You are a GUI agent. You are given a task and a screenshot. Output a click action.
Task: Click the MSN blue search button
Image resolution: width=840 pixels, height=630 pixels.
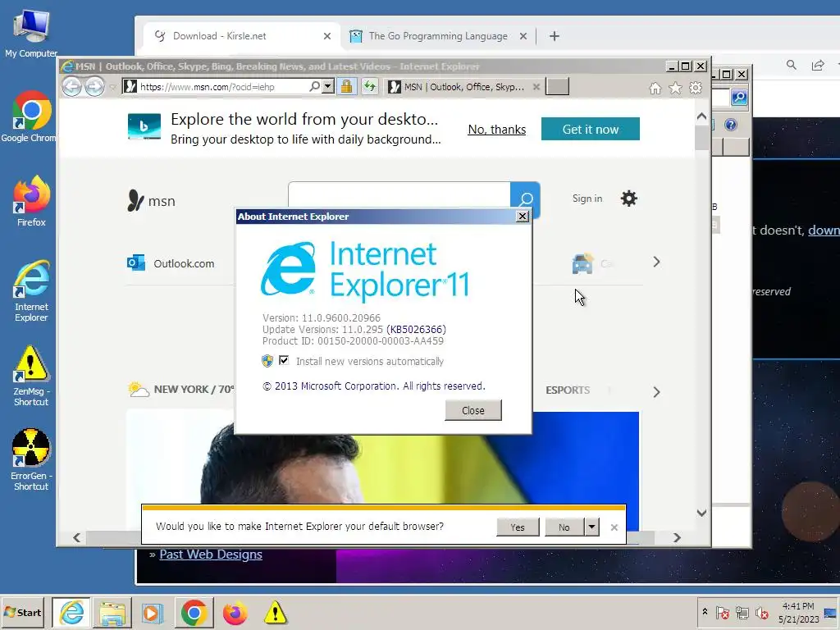point(525,200)
